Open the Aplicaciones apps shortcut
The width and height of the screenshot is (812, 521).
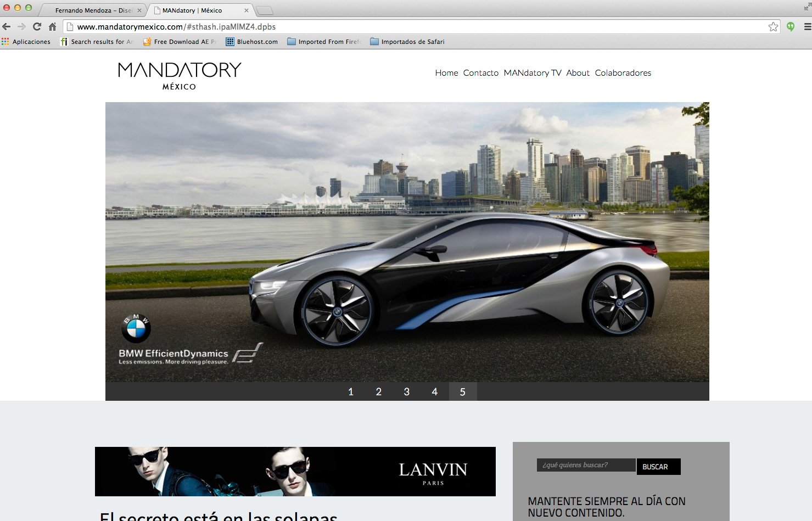(26, 42)
